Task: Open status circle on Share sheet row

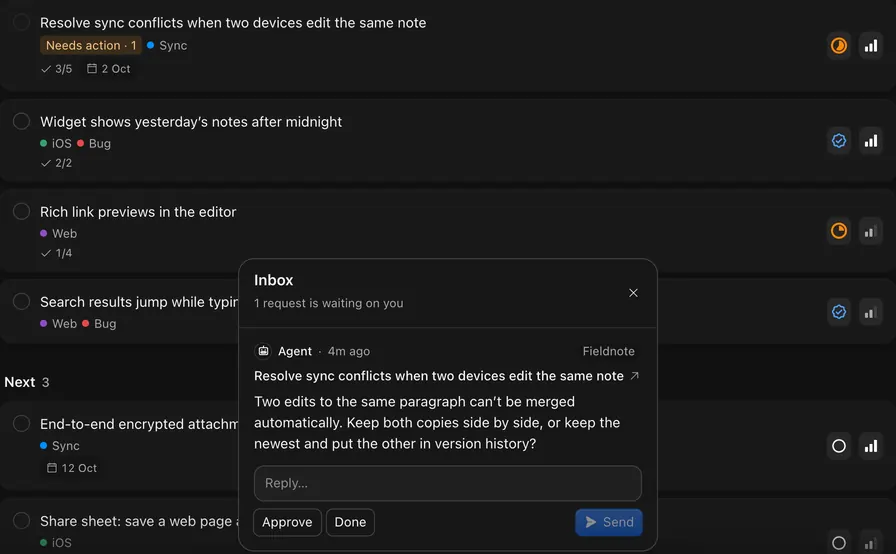Action: (x=838, y=543)
